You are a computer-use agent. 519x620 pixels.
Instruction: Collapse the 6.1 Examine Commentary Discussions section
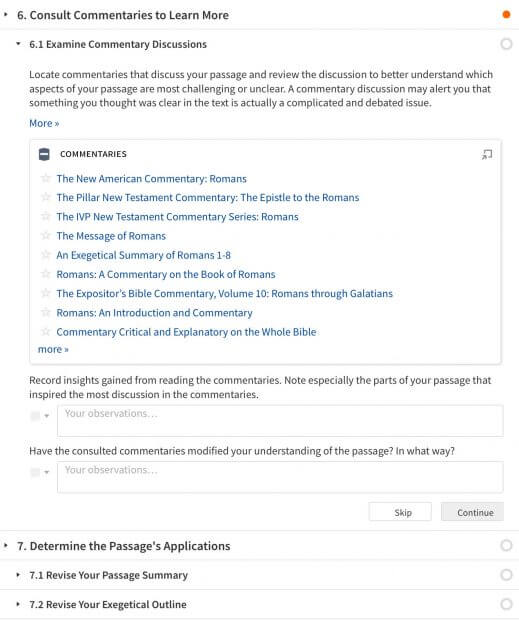[18, 44]
